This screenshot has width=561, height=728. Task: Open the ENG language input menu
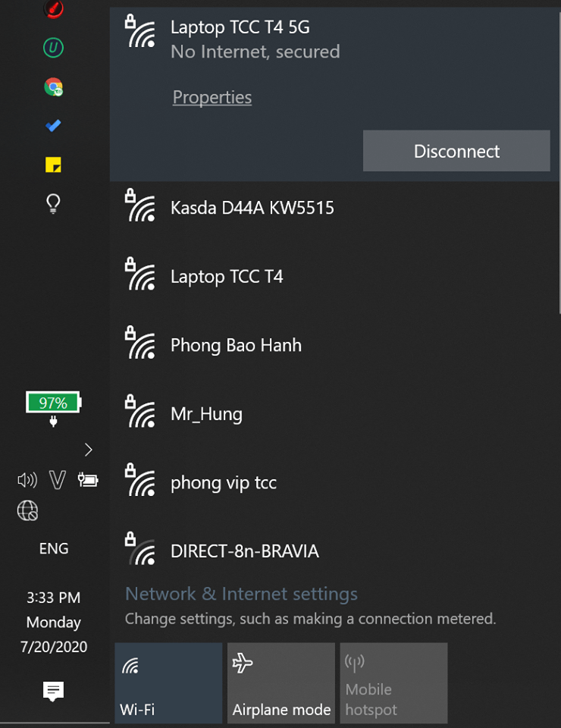coord(53,548)
